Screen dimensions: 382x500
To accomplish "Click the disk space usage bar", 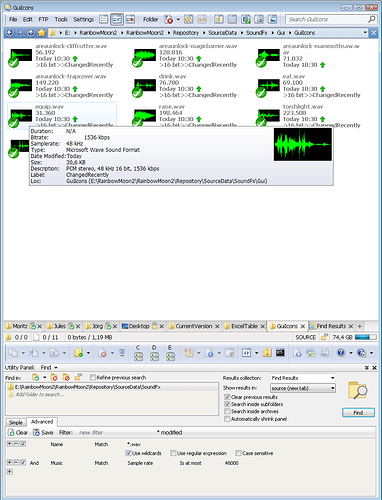I will pyautogui.click(x=366, y=337).
